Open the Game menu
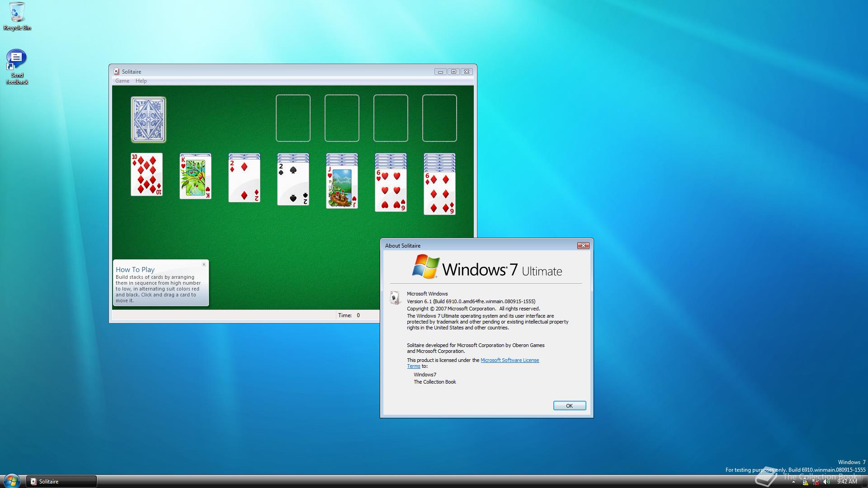The width and height of the screenshot is (868, 488). click(x=122, y=81)
